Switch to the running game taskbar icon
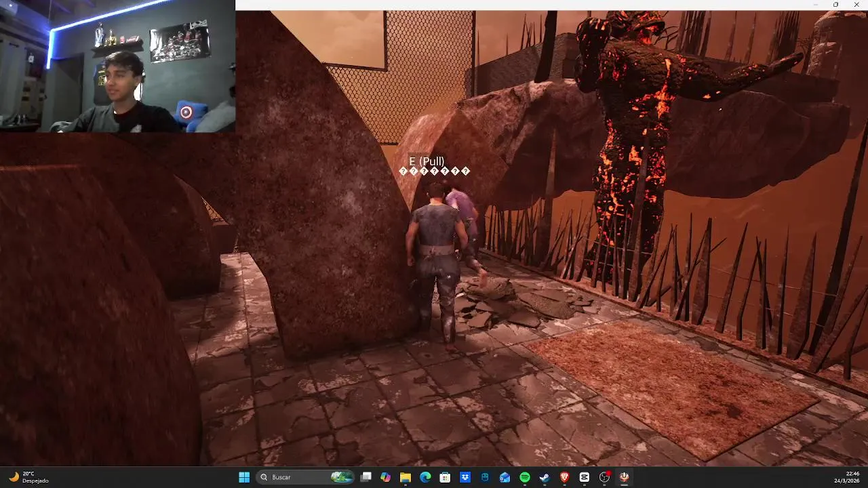868x488 pixels. (x=625, y=477)
